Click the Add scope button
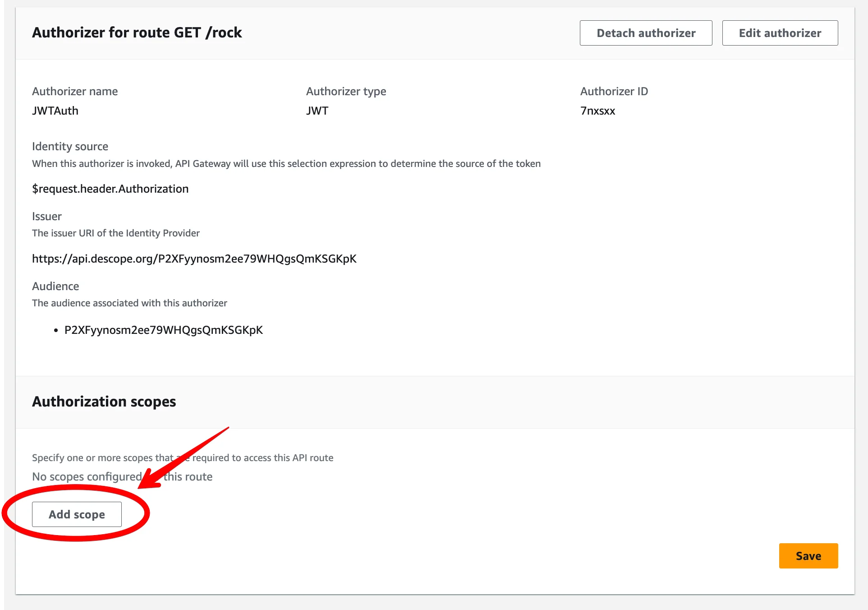Image resolution: width=868 pixels, height=610 pixels. point(77,514)
